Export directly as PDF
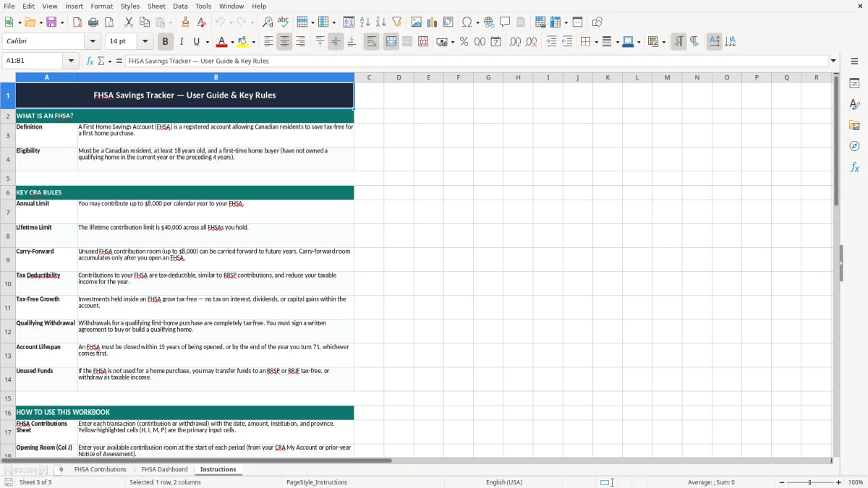Screen dimensions: 868x488 77,22
